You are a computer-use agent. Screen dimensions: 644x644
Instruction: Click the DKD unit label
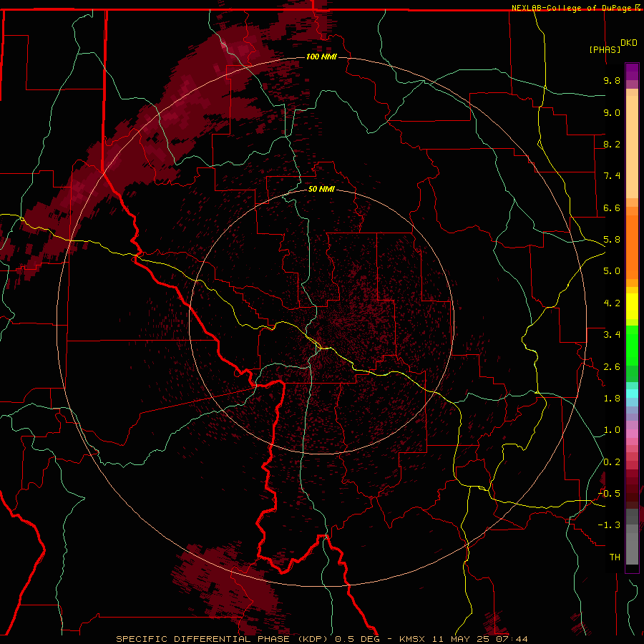(x=629, y=43)
